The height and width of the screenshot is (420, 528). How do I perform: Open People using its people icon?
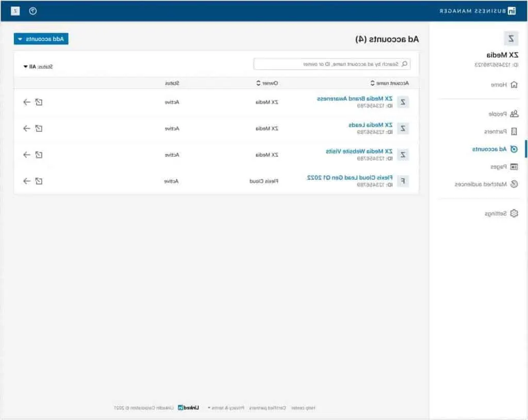coord(514,114)
